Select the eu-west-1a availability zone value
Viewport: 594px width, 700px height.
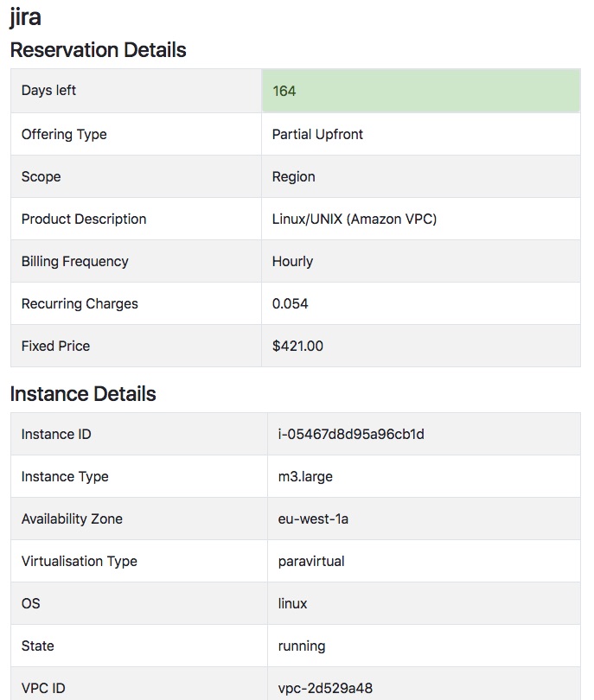click(313, 519)
